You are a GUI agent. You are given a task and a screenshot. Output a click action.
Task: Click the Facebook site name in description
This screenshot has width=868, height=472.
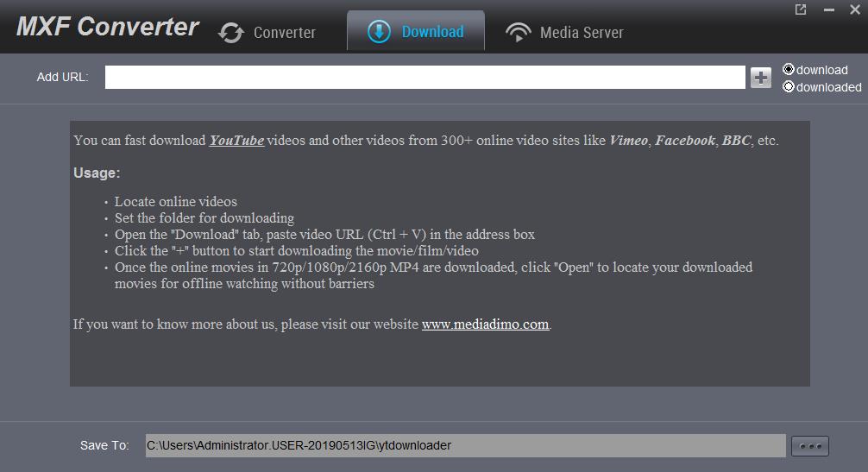[685, 140]
